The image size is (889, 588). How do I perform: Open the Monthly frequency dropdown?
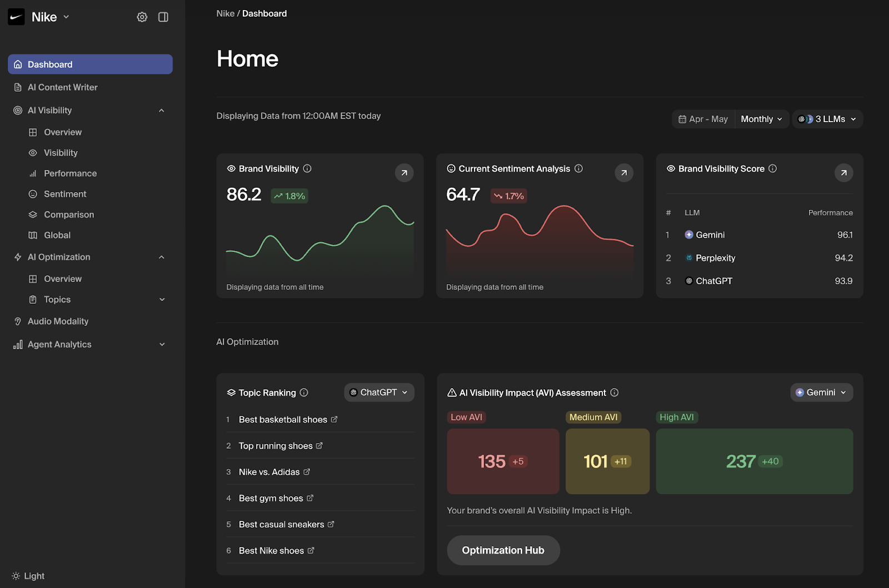pyautogui.click(x=761, y=119)
